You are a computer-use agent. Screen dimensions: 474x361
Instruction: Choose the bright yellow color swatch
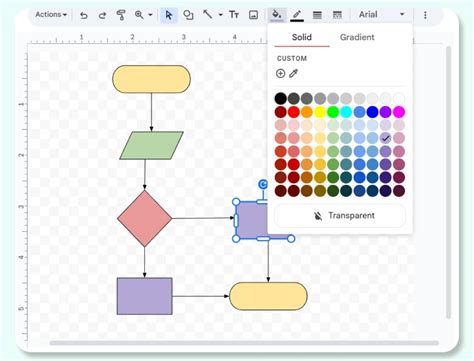coord(320,112)
